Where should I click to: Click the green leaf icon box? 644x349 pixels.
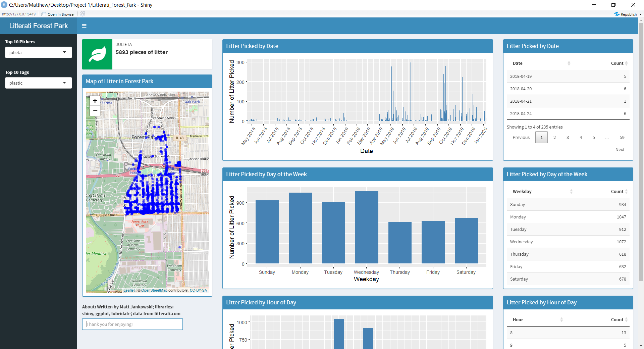click(97, 54)
